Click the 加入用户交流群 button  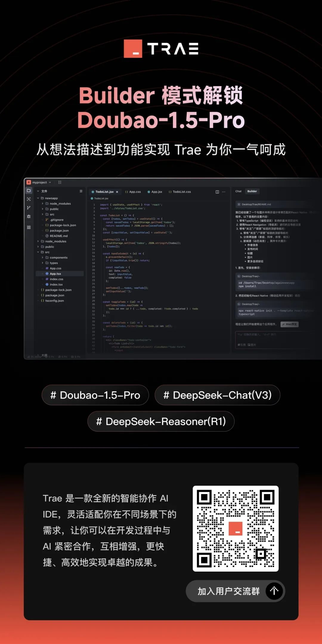[236, 591]
